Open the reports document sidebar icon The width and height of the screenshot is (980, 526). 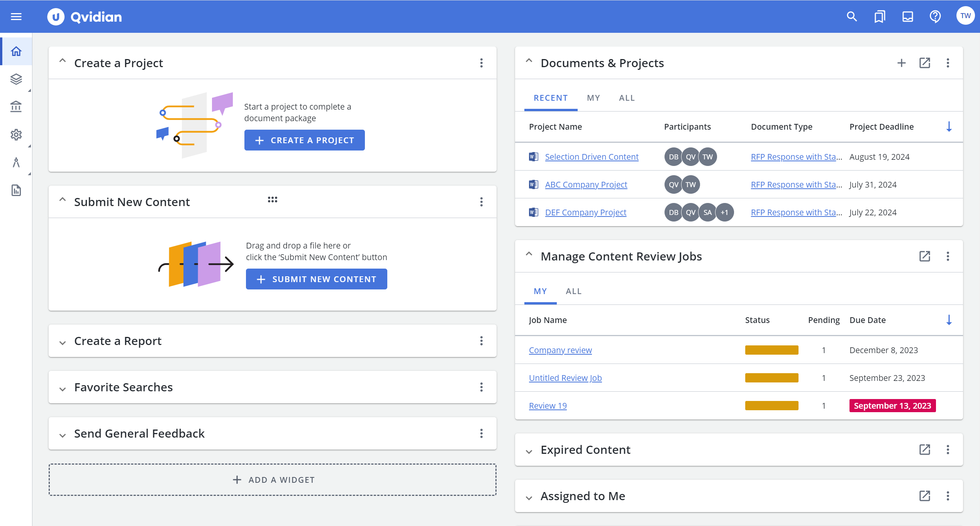point(16,190)
